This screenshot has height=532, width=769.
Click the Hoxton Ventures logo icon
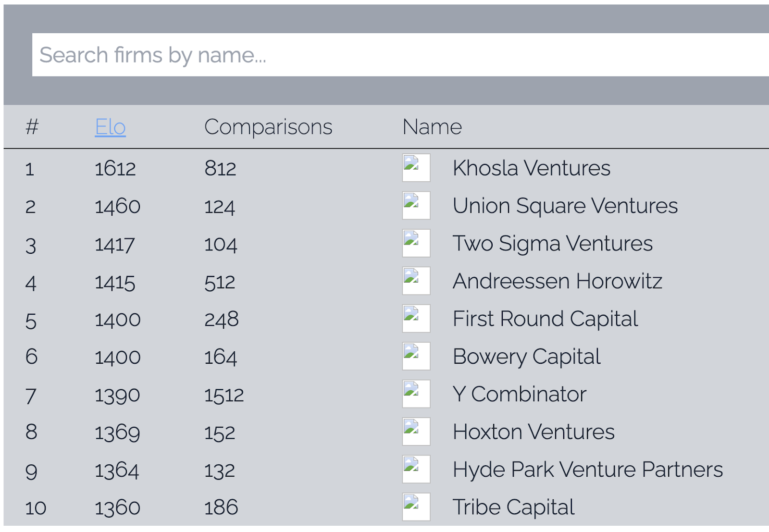[416, 432]
